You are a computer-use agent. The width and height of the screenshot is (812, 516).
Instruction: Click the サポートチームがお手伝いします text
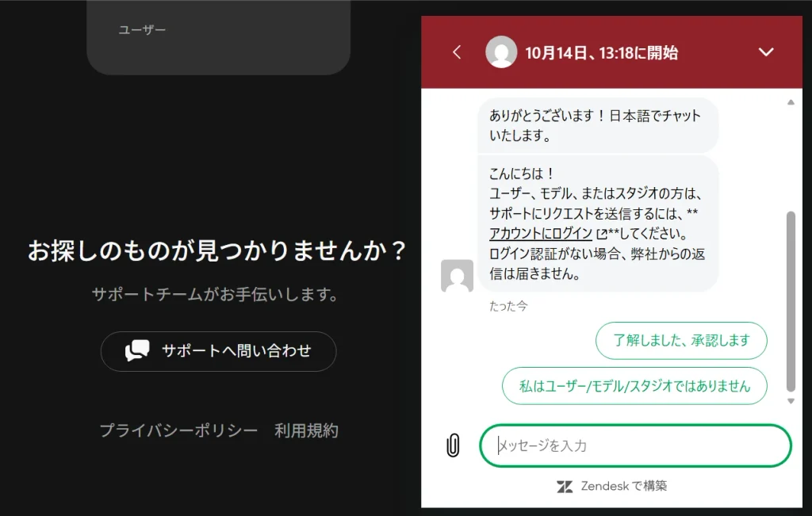click(216, 295)
